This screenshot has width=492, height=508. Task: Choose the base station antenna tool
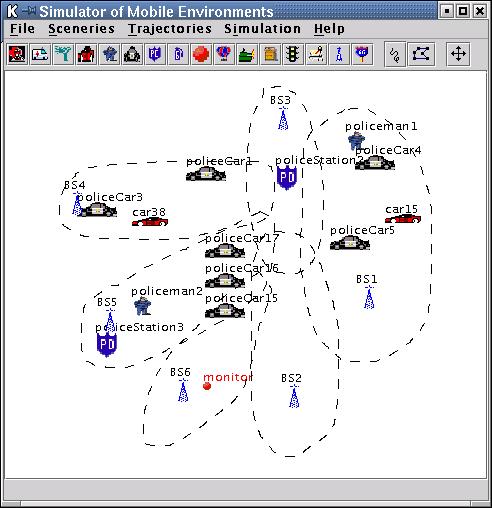(339, 54)
